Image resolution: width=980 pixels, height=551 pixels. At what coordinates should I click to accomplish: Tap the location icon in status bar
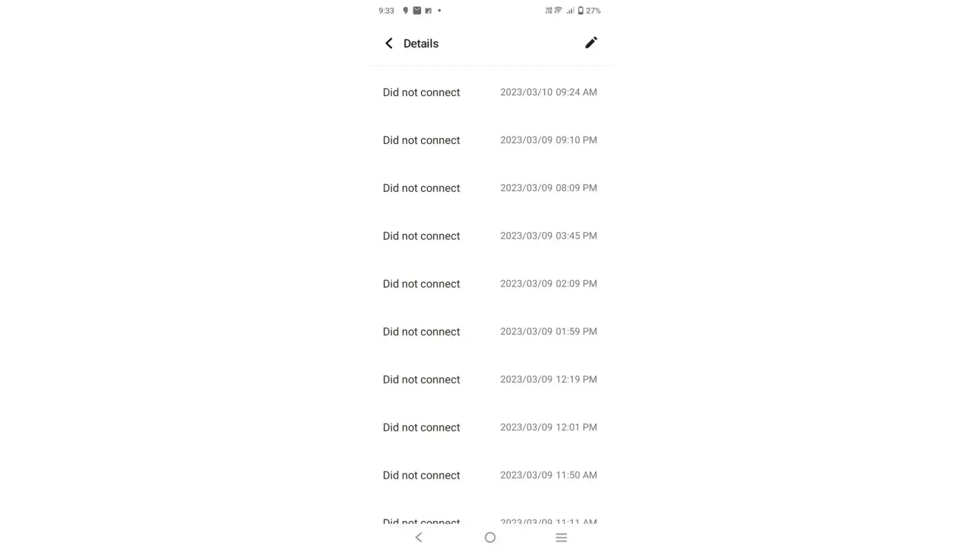[406, 10]
